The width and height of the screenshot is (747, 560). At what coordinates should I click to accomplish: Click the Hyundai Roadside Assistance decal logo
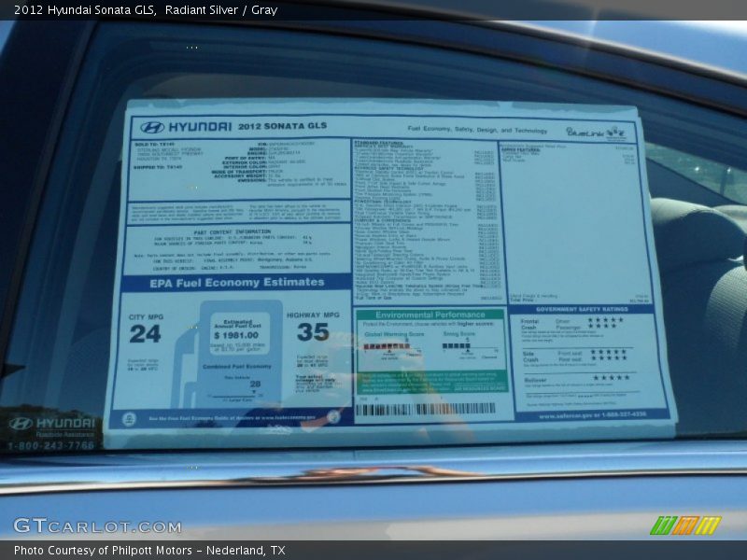pos(21,424)
